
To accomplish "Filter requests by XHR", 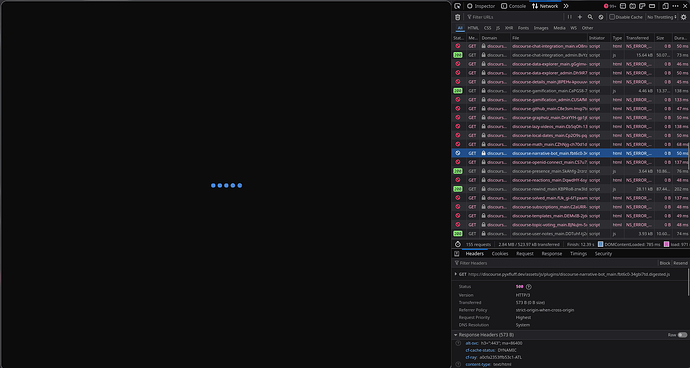I will pos(509,28).
